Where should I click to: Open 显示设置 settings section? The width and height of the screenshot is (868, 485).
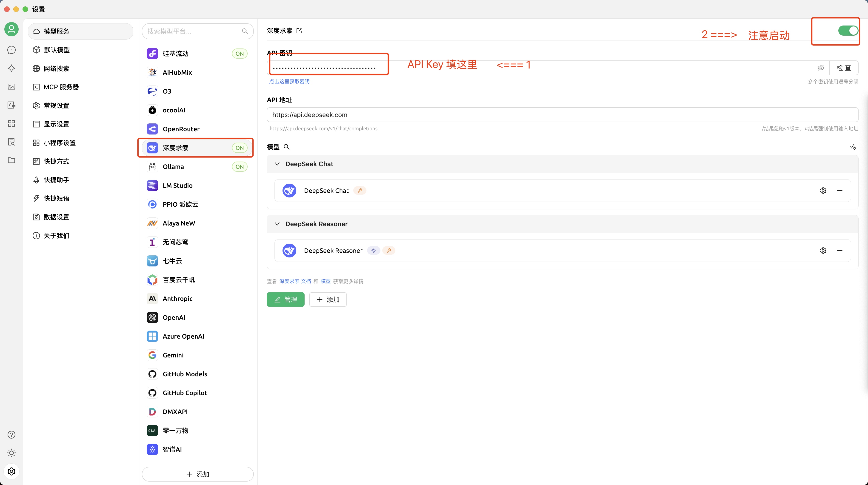click(x=80, y=124)
